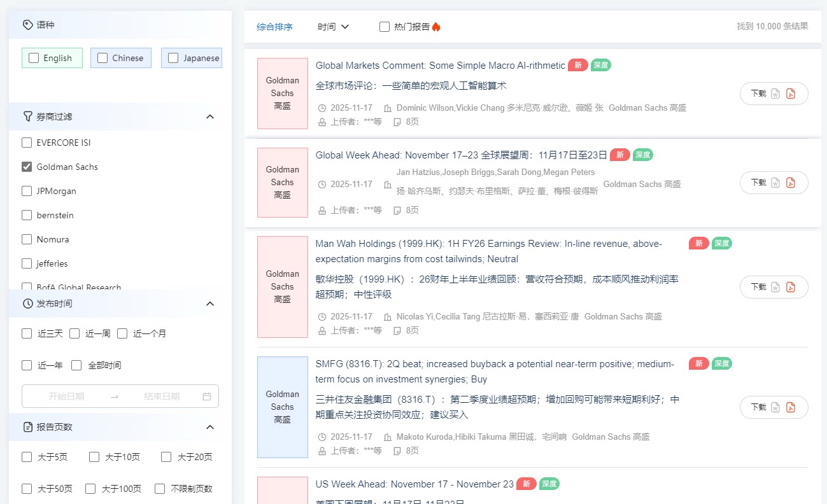The width and height of the screenshot is (827, 504).
Task: Download Word file for Global Week Ahead report
Action: pyautogui.click(x=775, y=183)
